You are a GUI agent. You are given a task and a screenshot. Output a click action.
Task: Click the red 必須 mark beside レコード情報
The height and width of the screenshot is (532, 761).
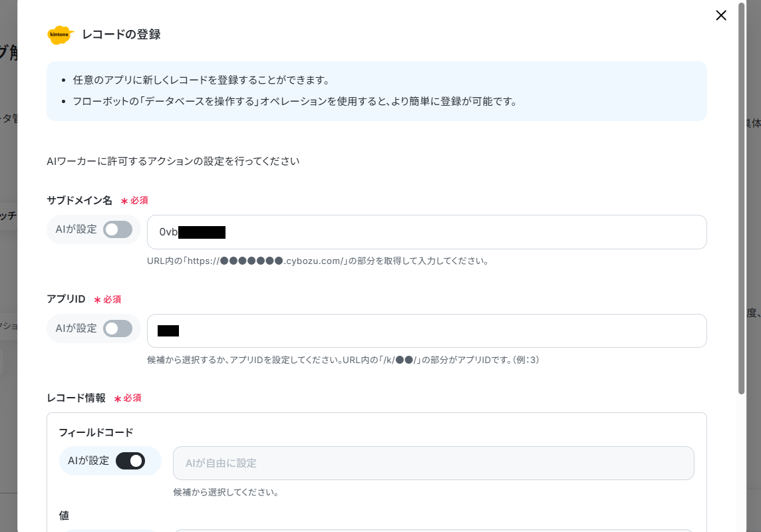point(128,398)
